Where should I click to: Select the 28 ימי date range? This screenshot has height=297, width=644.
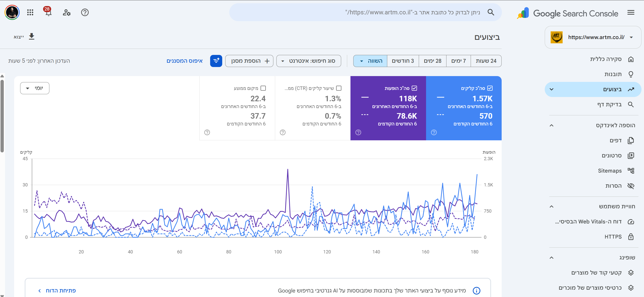[x=433, y=61]
